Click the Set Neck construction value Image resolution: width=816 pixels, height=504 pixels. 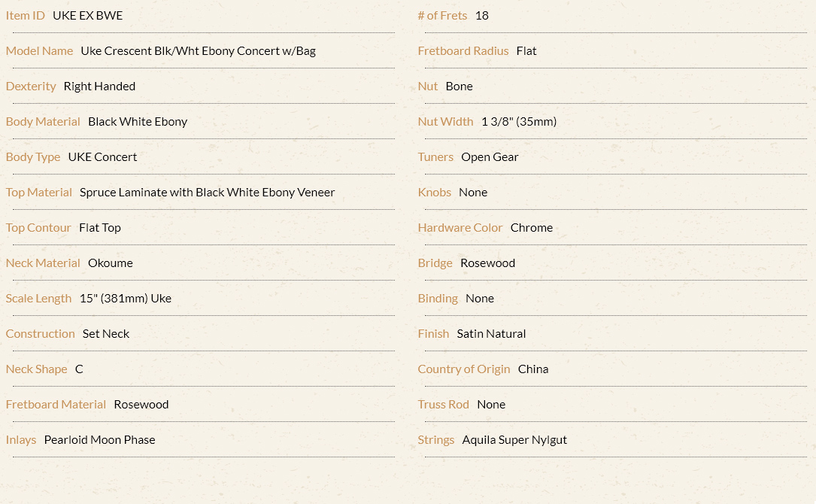click(x=106, y=334)
